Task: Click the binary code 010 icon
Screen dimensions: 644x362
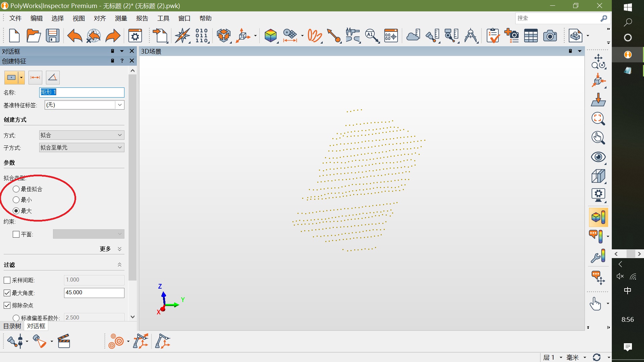Action: click(202, 36)
